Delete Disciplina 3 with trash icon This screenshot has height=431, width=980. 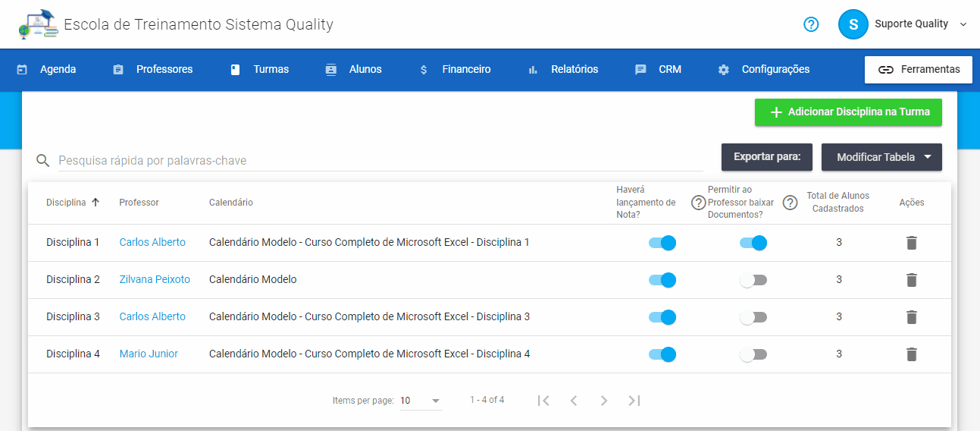point(912,317)
